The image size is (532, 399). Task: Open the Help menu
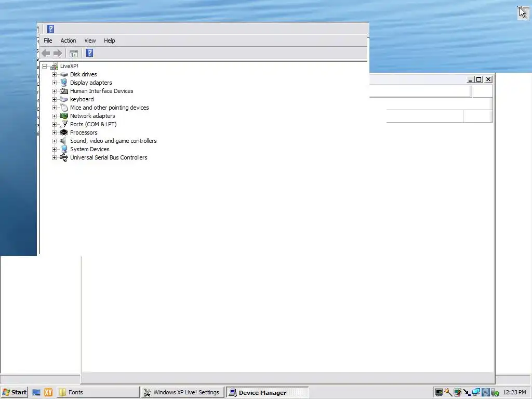109,41
